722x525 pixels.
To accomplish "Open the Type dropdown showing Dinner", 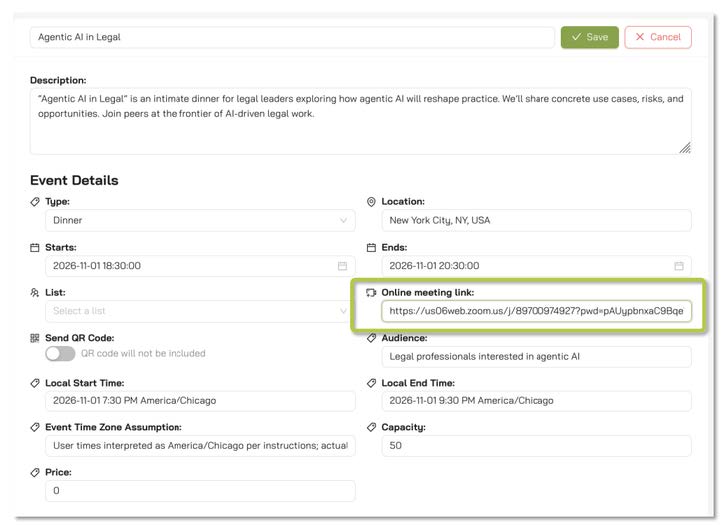I will coord(200,220).
